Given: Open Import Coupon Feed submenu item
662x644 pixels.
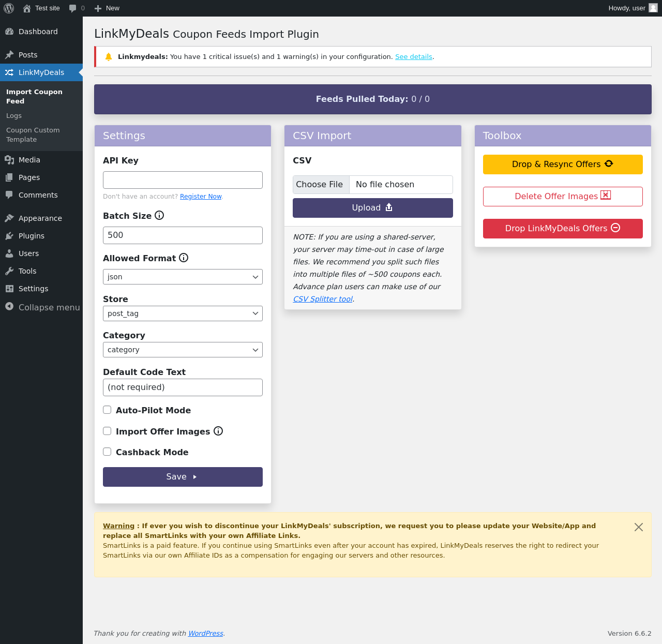Looking at the screenshot, I should [41, 96].
